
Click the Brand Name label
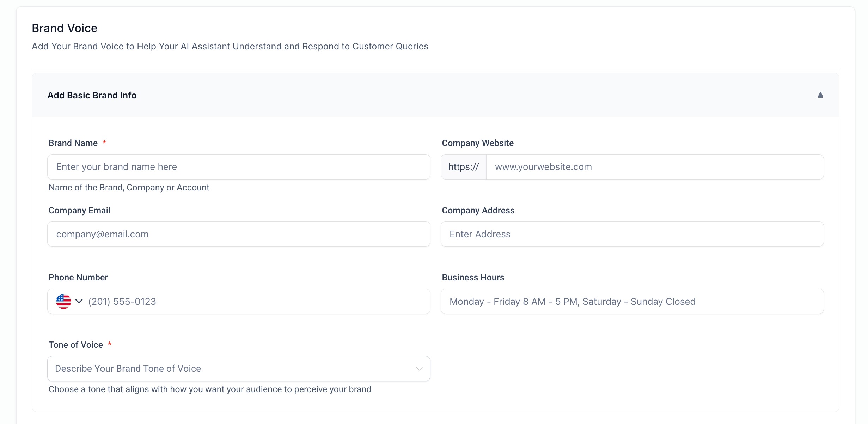pyautogui.click(x=73, y=143)
